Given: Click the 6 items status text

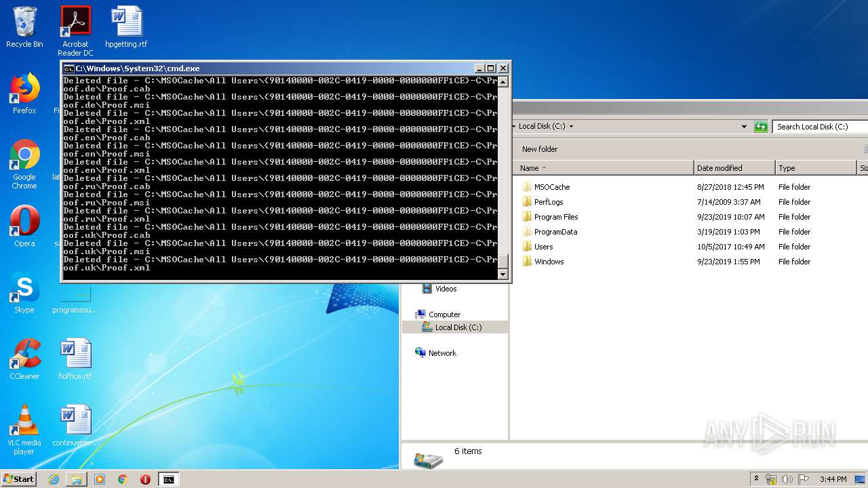Looking at the screenshot, I should pos(468,451).
